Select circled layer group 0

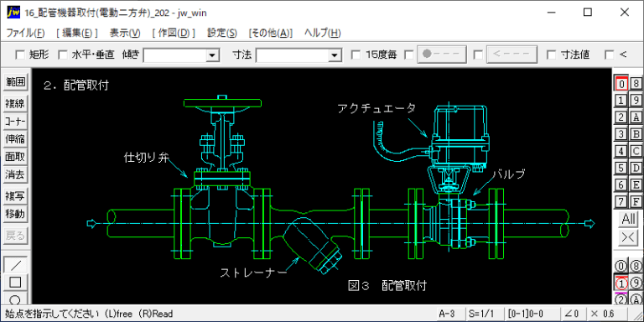[x=621, y=266]
